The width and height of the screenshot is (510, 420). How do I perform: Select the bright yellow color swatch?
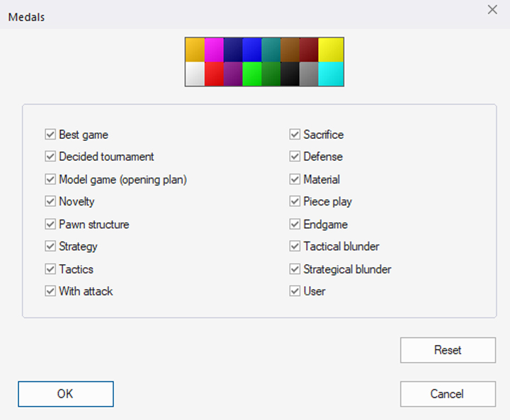click(331, 50)
